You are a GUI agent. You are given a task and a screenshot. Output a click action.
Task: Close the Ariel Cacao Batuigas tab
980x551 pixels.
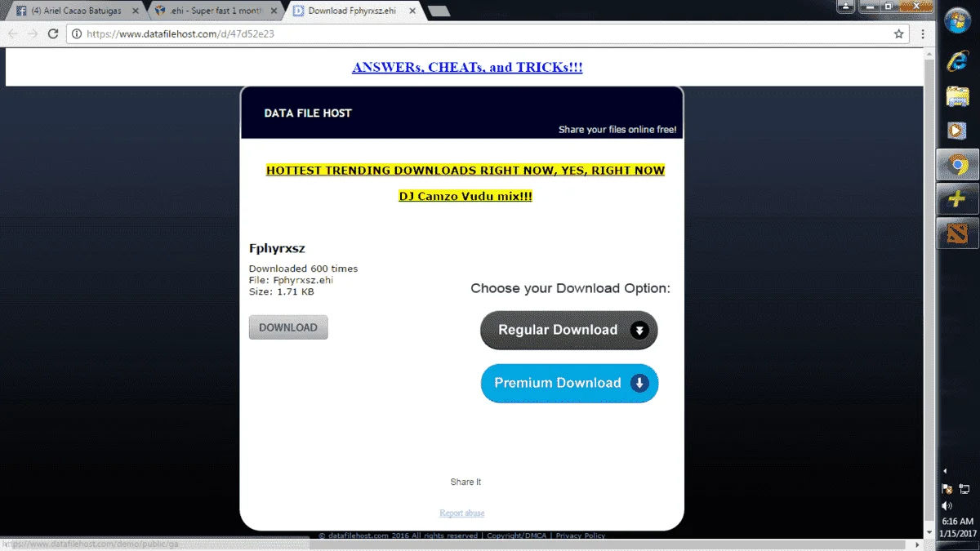(x=136, y=11)
